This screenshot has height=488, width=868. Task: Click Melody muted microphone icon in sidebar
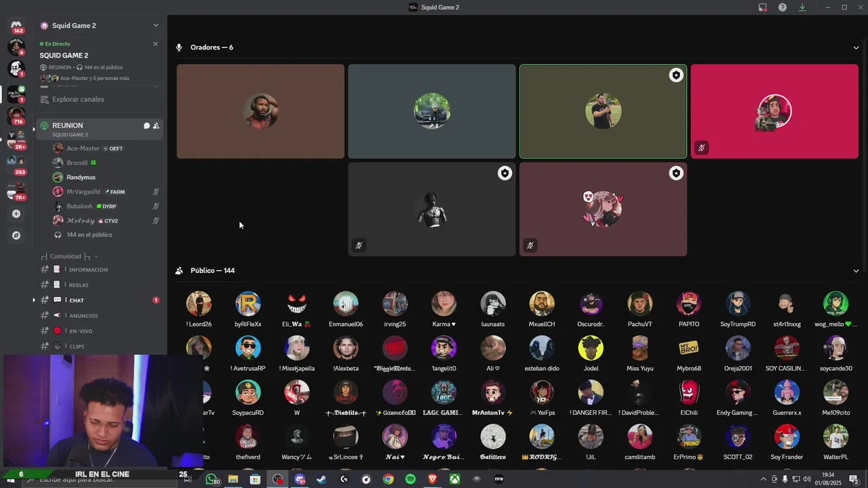click(156, 220)
